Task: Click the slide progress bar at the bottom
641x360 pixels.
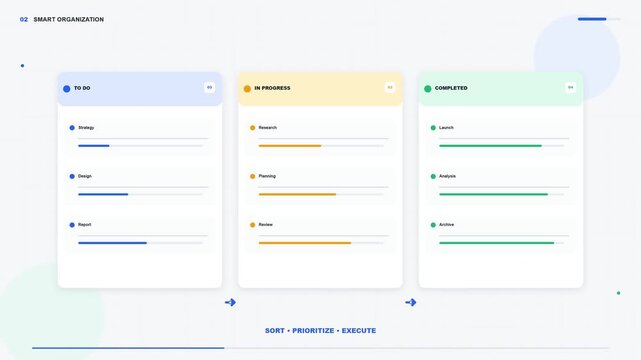Action: coord(320,348)
